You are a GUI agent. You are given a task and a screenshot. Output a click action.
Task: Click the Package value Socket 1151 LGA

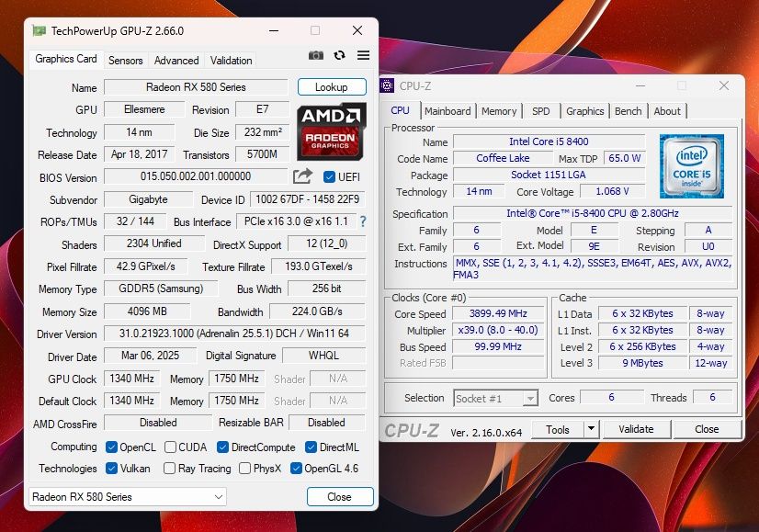[549, 175]
